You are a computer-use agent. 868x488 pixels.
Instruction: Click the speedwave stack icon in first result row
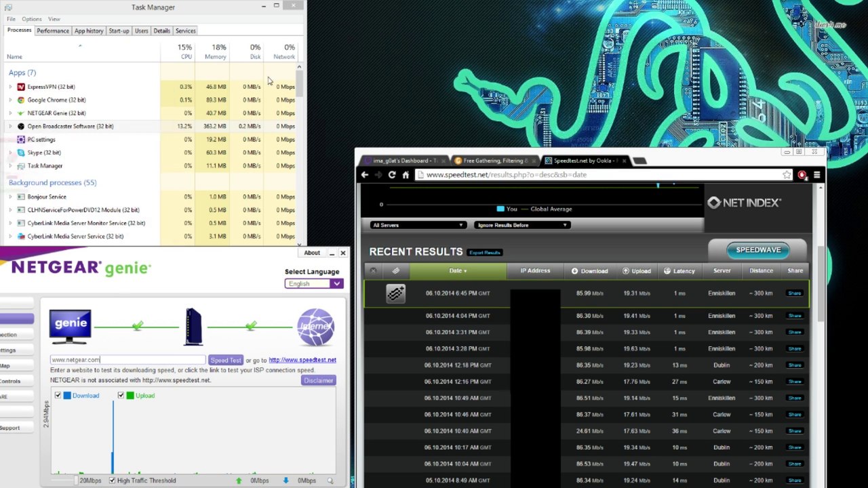point(395,293)
